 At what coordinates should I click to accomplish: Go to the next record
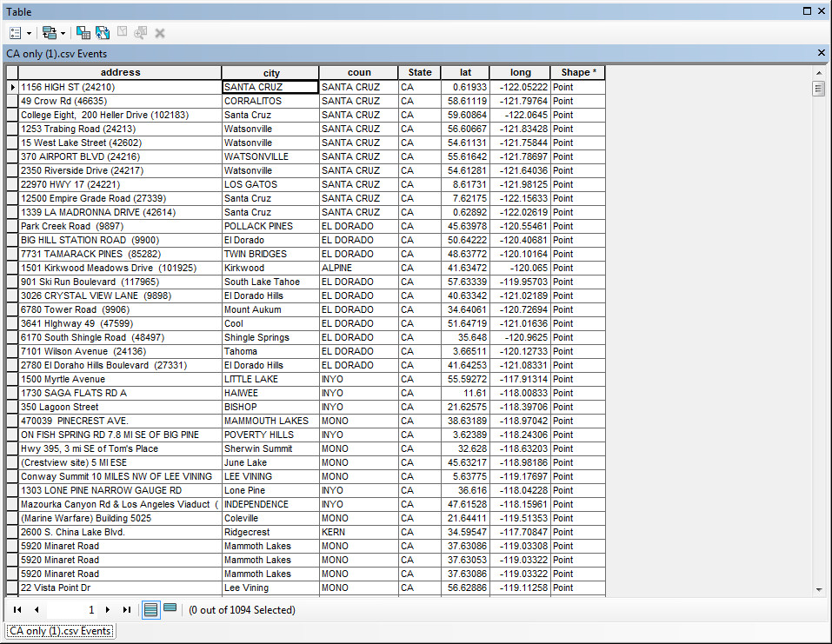[108, 610]
